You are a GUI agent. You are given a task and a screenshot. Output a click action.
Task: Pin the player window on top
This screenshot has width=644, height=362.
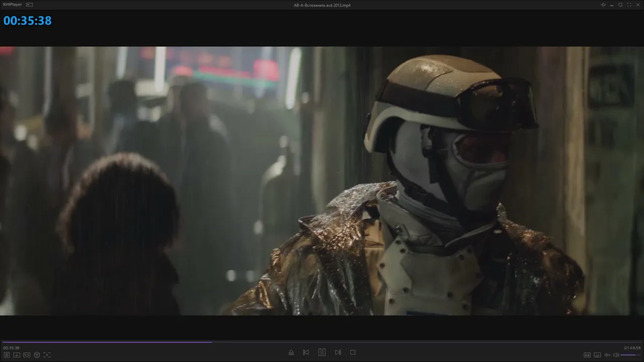point(603,5)
